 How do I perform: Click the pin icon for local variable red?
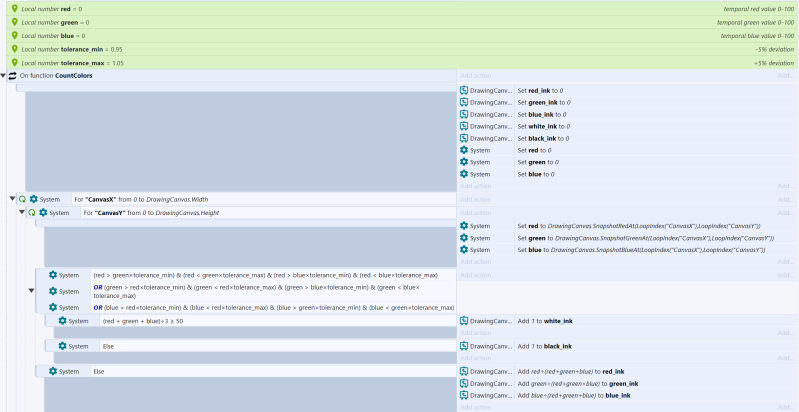(x=14, y=8)
